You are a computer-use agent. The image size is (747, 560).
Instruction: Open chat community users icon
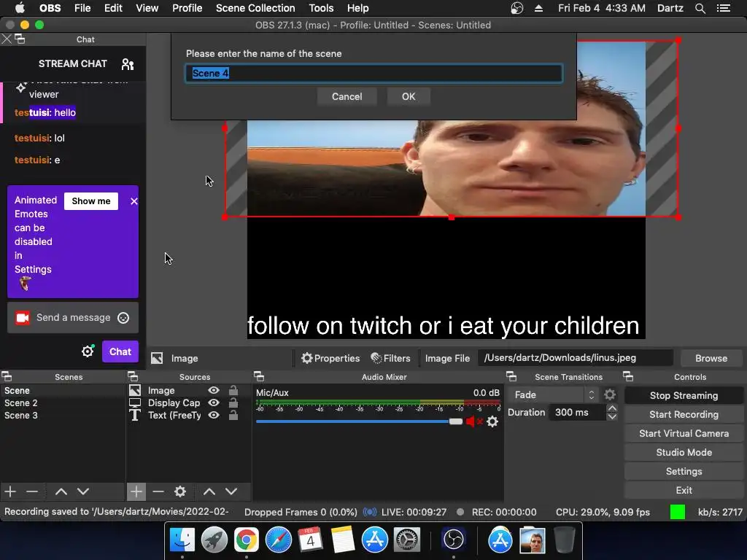coord(128,64)
